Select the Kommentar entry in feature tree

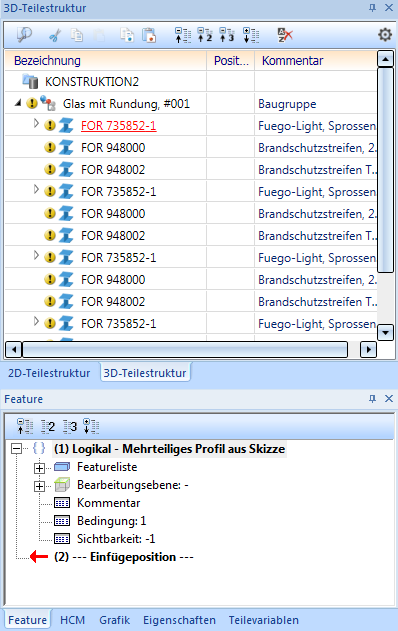(109, 503)
